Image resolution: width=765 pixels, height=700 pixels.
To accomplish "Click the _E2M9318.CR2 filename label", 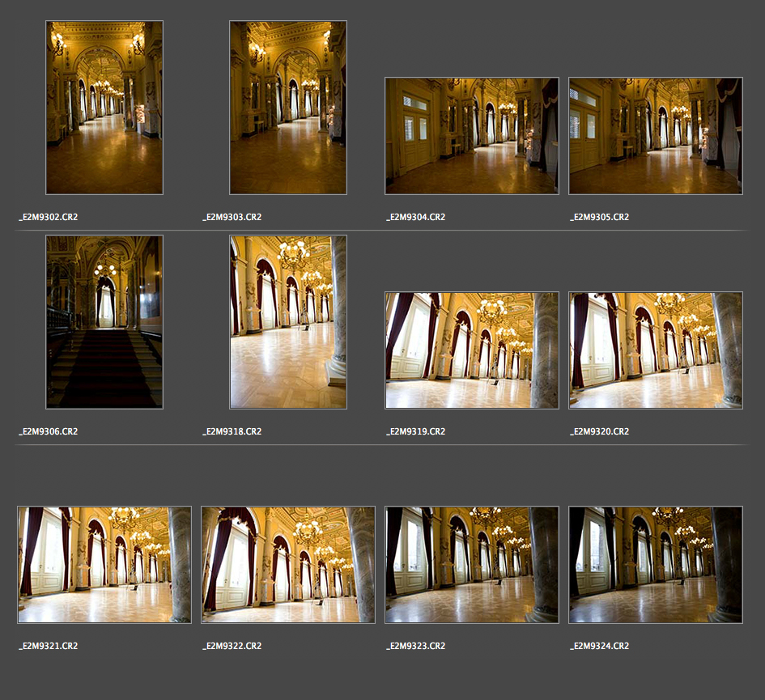I will point(232,431).
